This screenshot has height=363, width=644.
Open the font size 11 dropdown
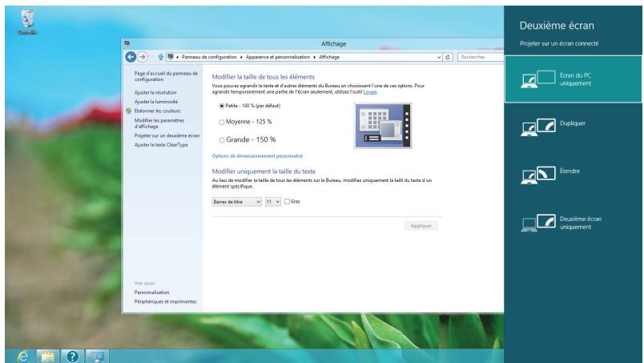pos(272,202)
